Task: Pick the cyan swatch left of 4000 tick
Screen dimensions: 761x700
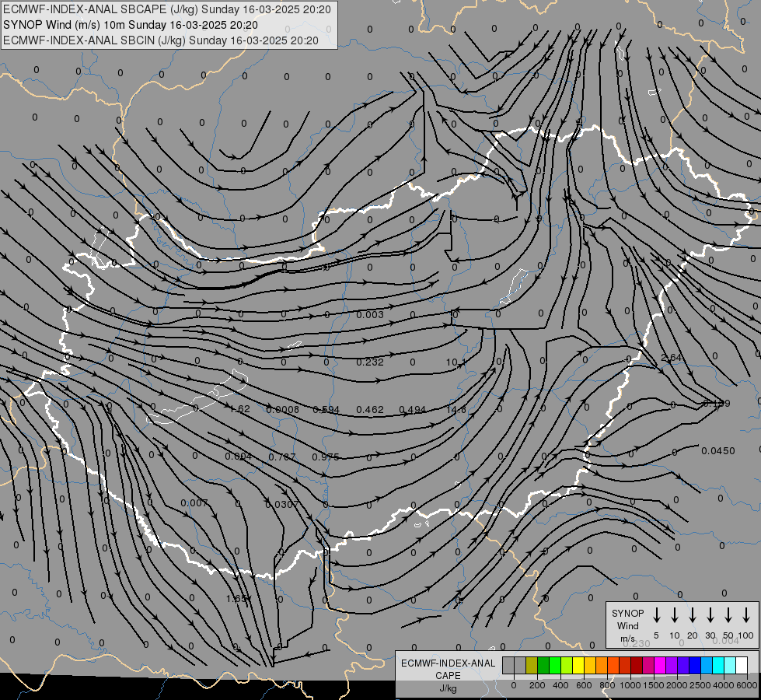Action: tap(717, 665)
